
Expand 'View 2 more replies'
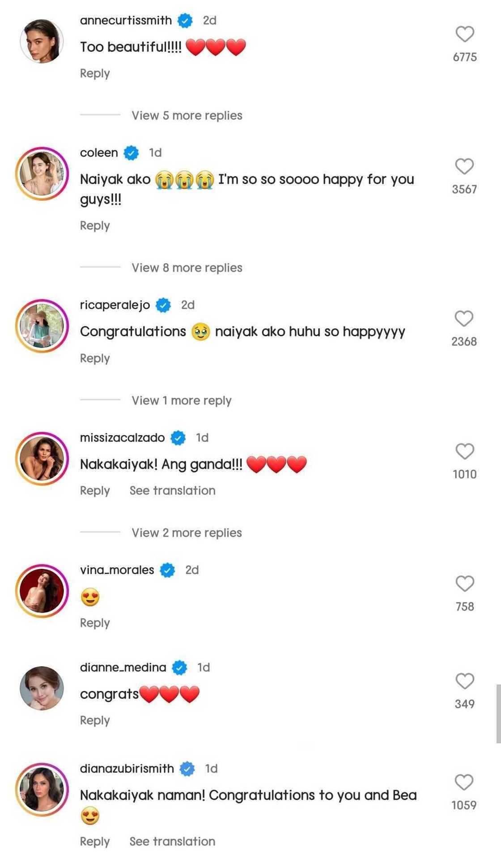click(187, 533)
